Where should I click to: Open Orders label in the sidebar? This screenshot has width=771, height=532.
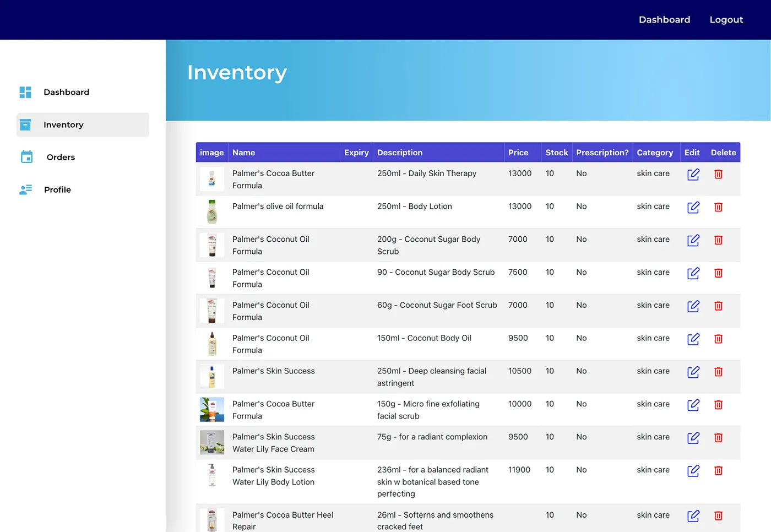61,157
